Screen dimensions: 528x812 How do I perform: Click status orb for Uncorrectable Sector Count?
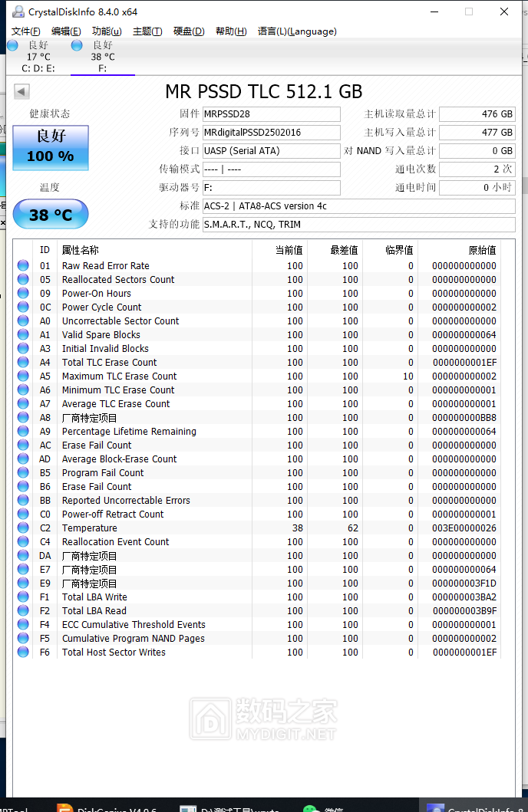click(23, 321)
